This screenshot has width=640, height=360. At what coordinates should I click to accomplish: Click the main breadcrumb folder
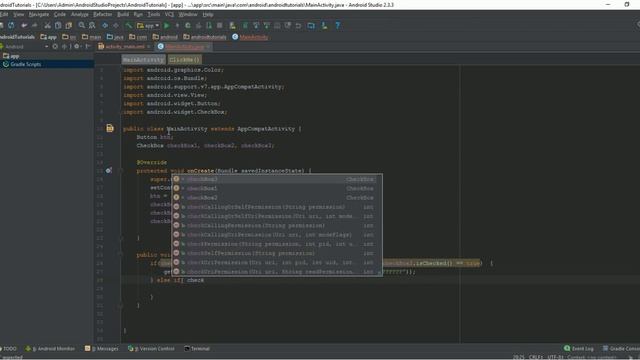[91, 37]
